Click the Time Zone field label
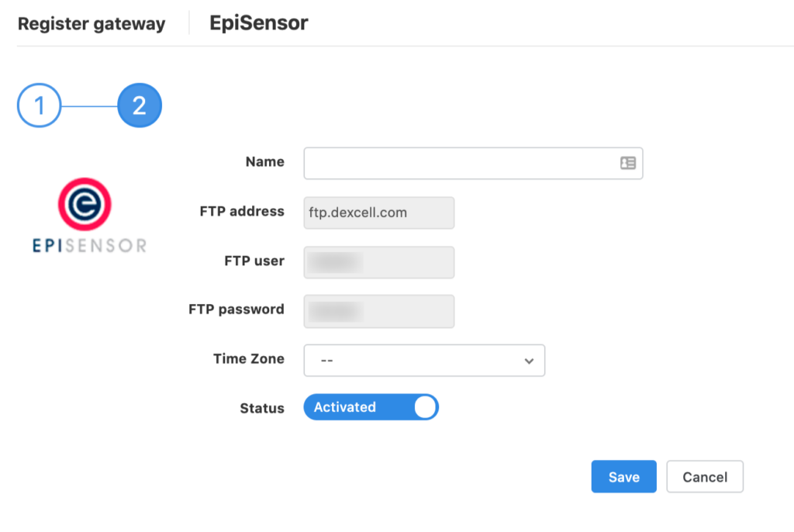Screen dimensions: 794x532 click(248, 359)
